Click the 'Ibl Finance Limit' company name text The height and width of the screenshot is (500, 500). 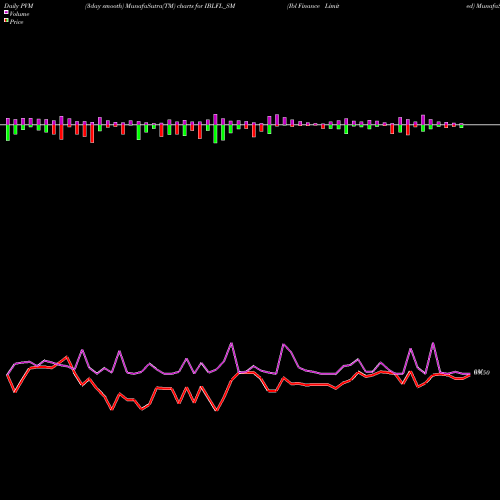(x=313, y=6)
